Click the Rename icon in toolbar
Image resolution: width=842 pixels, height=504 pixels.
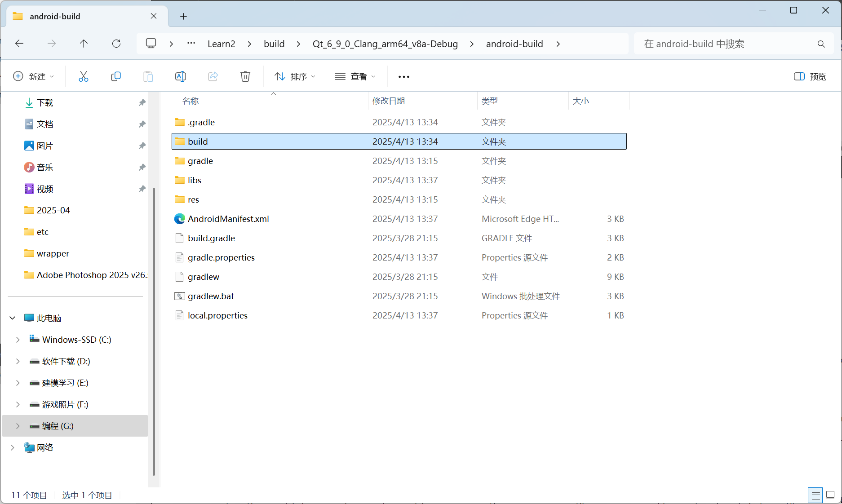181,76
